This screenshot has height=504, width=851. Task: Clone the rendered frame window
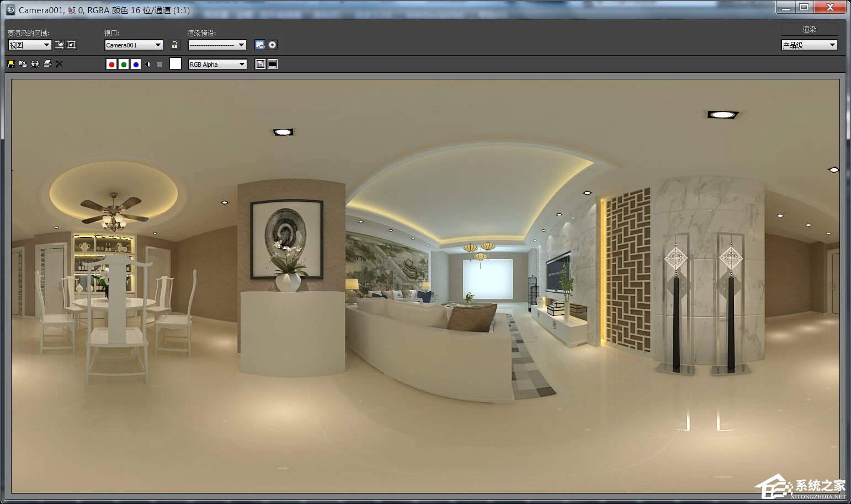(35, 64)
